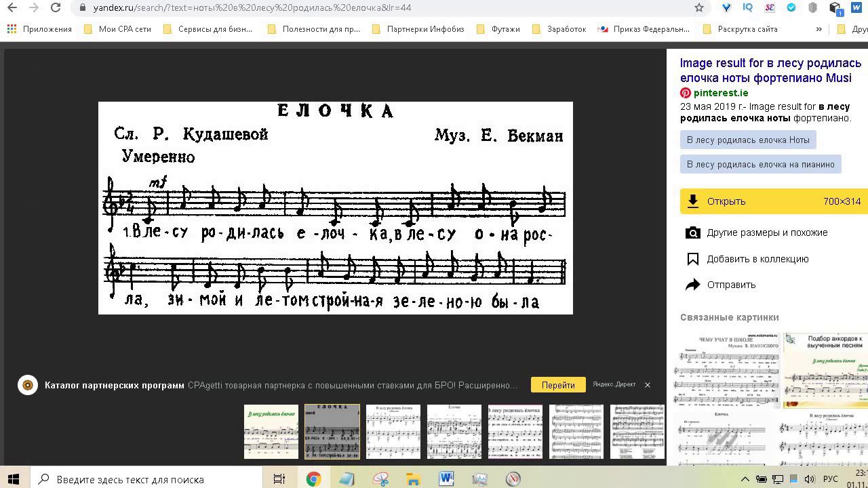Open the blue chevron browser extension
The width and height of the screenshot is (868, 488).
[726, 7]
